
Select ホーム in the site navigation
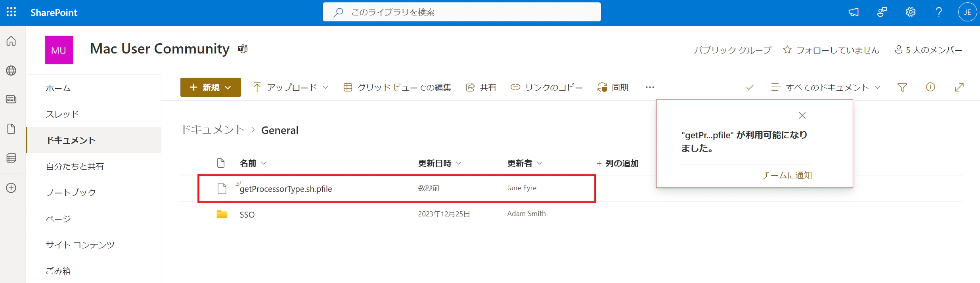pyautogui.click(x=58, y=88)
